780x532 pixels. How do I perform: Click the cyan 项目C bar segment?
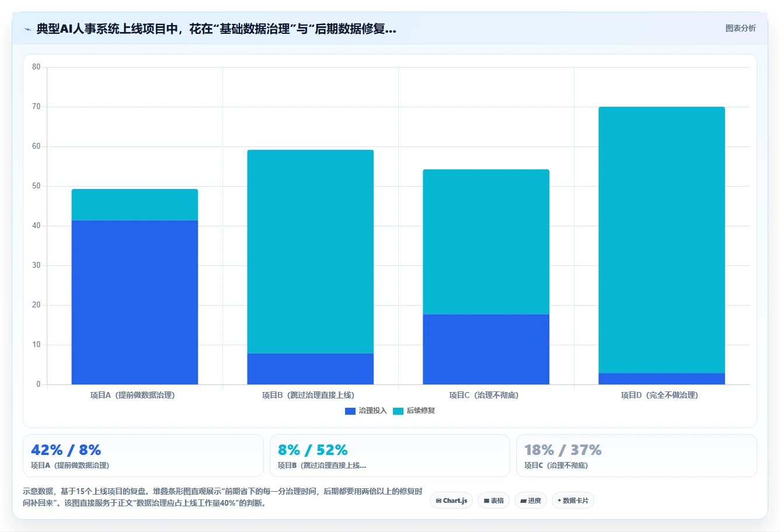[x=486, y=242]
